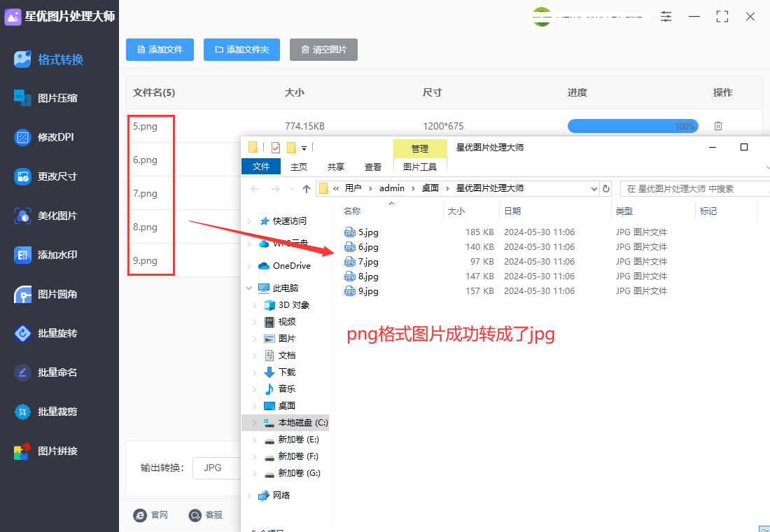770x532 pixels.
Task: Select the 7.jpg file name
Action: pos(368,261)
